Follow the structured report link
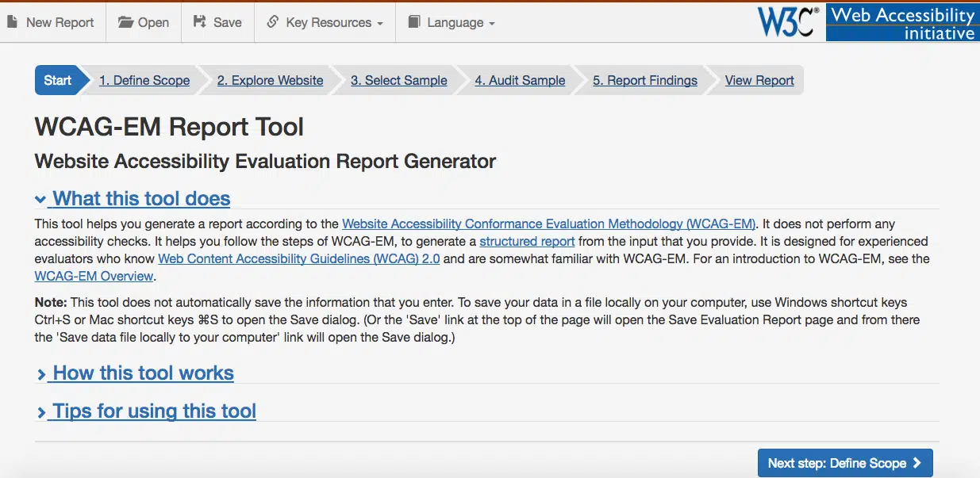The height and width of the screenshot is (478, 980). 527,241
